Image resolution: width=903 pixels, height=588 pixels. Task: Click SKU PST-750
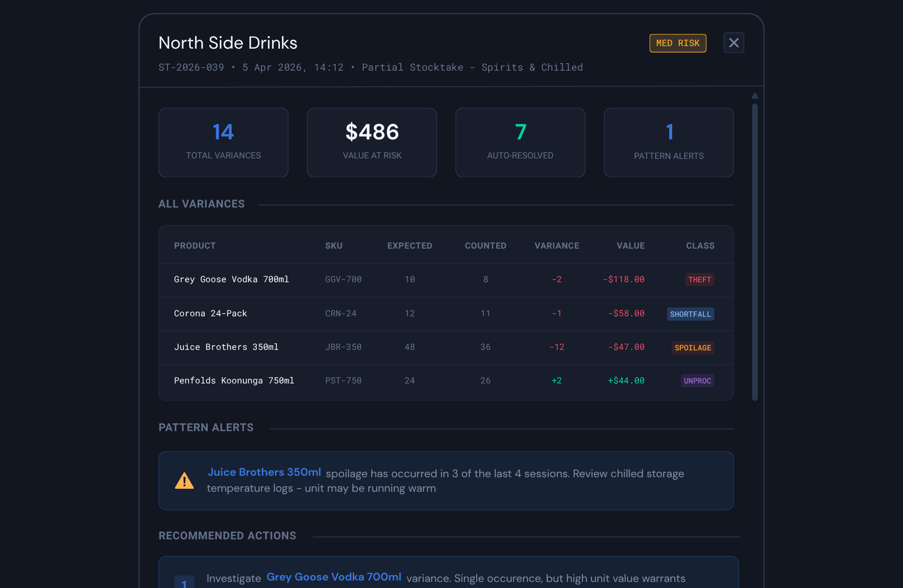click(x=343, y=380)
